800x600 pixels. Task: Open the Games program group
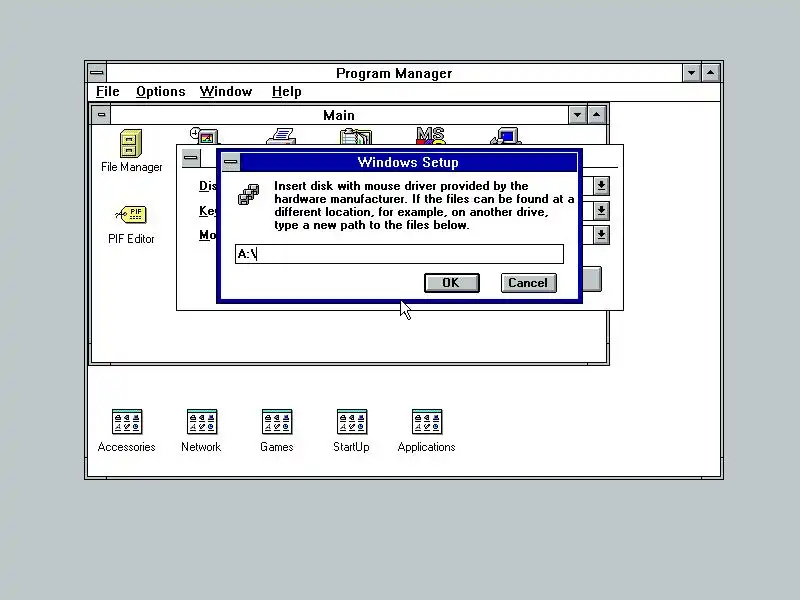(277, 422)
